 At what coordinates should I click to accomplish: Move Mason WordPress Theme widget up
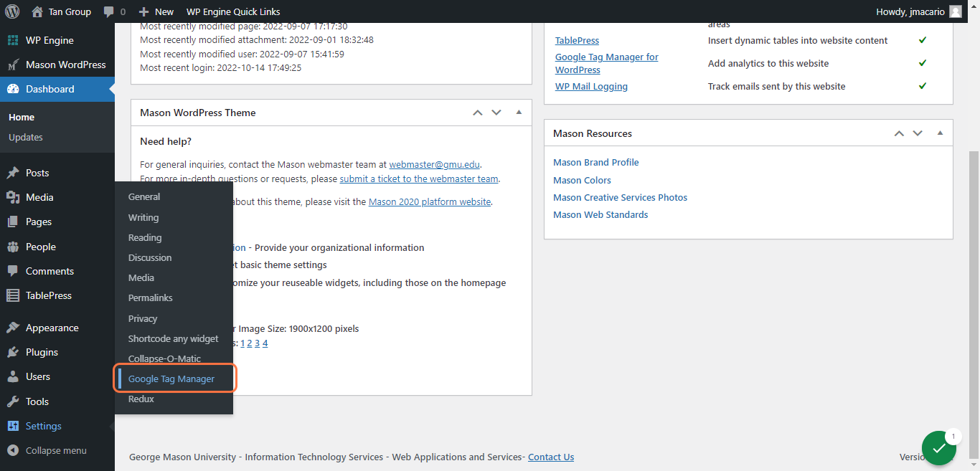478,113
